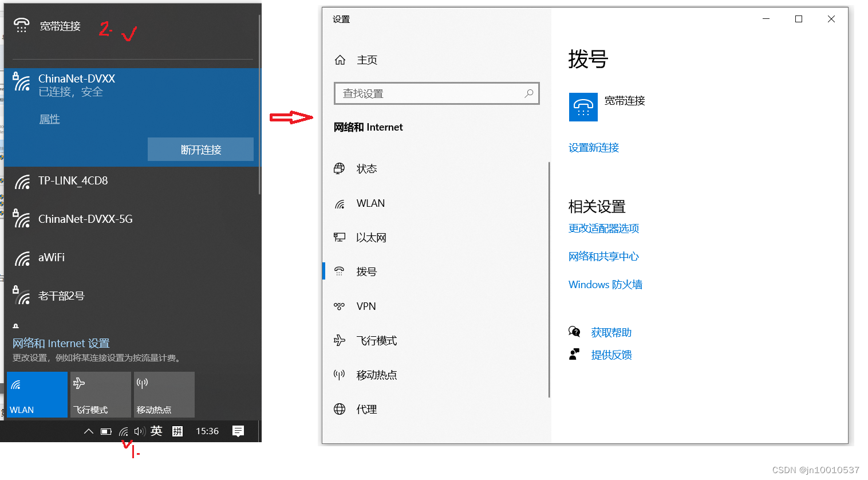Click the 老干部2号 Wi-Fi signal icon

(21, 296)
